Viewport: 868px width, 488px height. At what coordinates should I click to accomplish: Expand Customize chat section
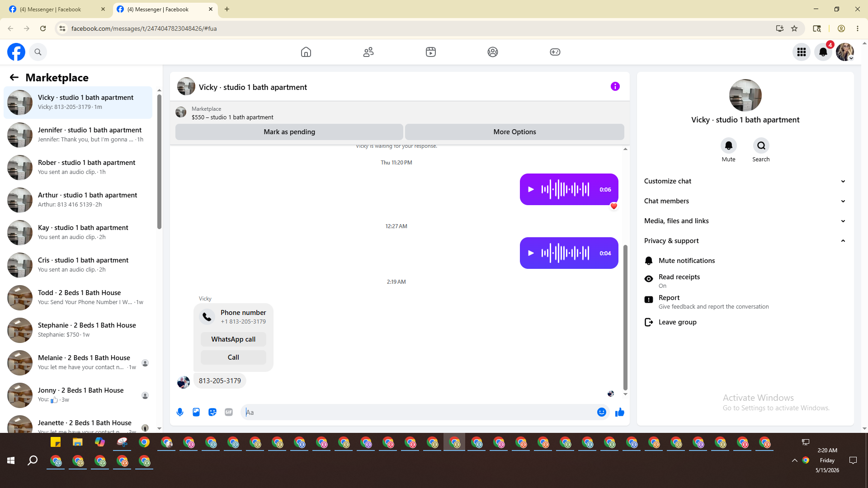tap(745, 181)
